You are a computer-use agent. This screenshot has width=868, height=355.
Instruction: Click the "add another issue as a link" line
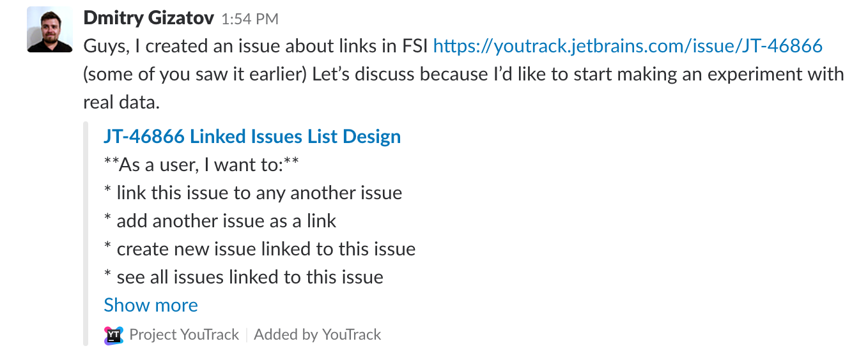pos(220,221)
